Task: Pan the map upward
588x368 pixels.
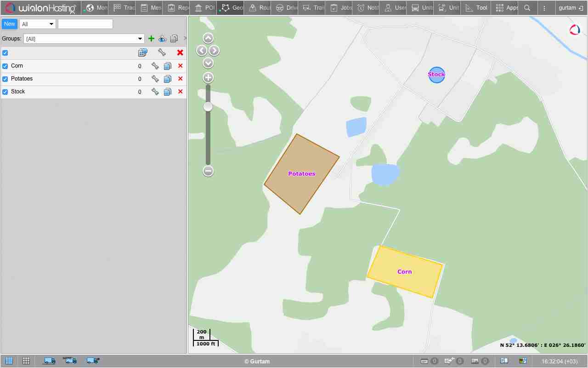Action: point(208,38)
